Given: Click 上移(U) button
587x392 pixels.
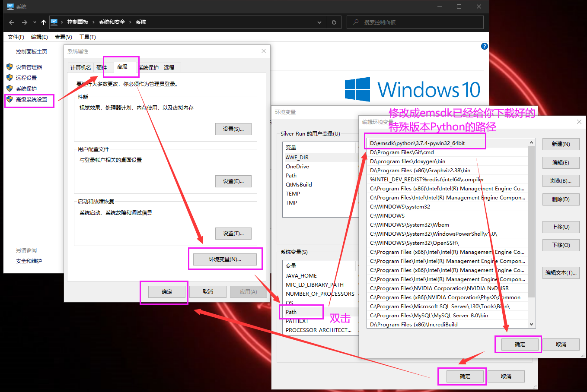Looking at the screenshot, I should [561, 227].
